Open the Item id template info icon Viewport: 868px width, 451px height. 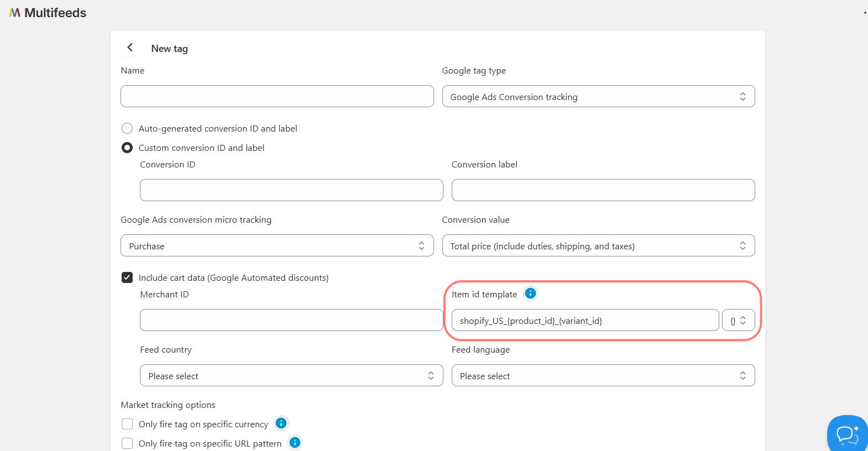[530, 293]
